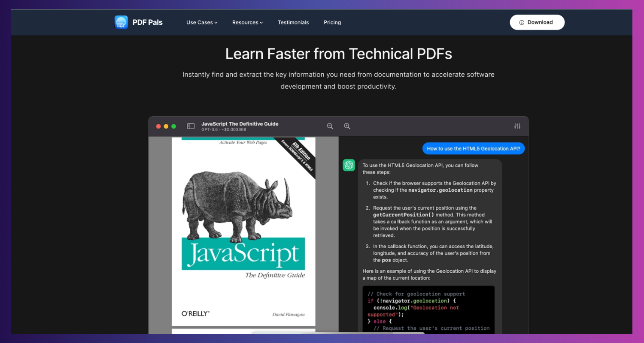Toggle the sidebar panel icon
Viewport: 644px width, 343px height.
pos(191,126)
